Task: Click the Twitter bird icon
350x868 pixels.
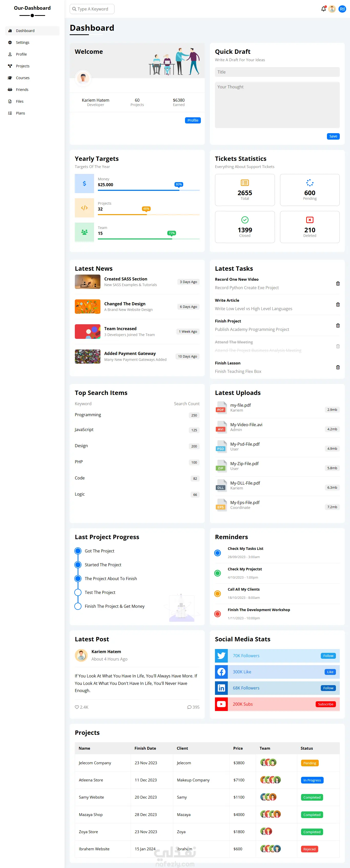Action: tap(221, 655)
